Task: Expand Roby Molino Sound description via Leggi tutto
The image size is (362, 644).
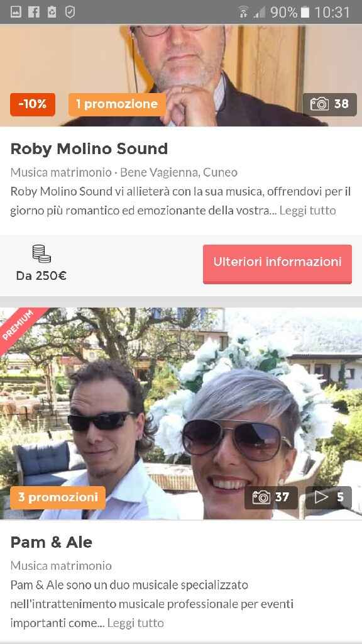Action: click(307, 211)
